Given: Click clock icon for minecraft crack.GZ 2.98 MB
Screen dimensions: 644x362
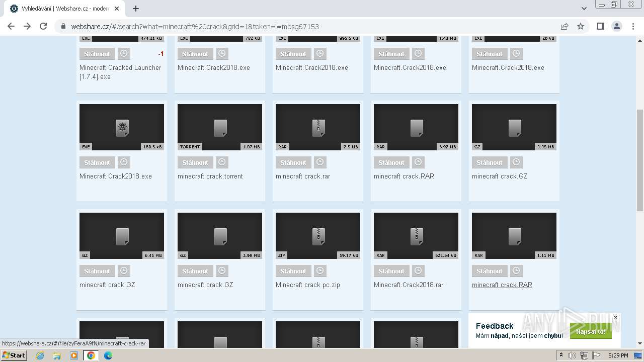Looking at the screenshot, I should (x=222, y=271).
